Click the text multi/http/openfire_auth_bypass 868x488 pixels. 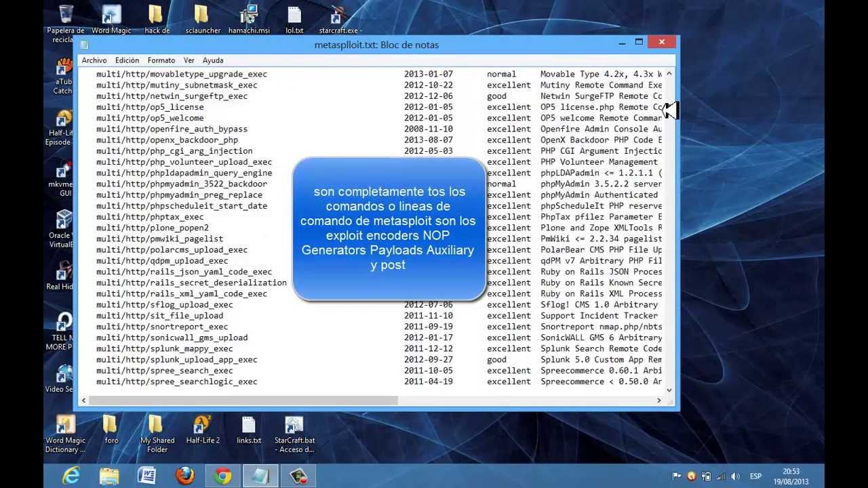pos(172,129)
